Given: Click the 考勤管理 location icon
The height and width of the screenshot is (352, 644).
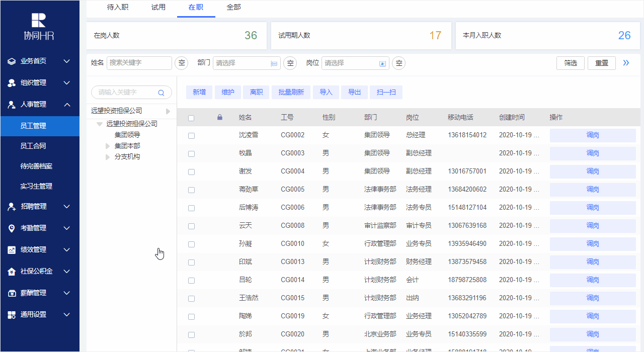Looking at the screenshot, I should coord(12,228).
